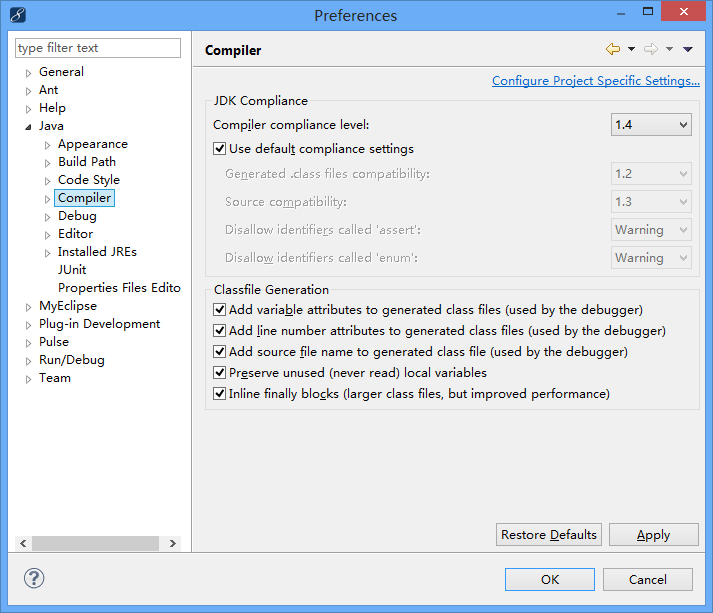Expand the Help tree node
This screenshot has width=713, height=613.
pyautogui.click(x=28, y=109)
